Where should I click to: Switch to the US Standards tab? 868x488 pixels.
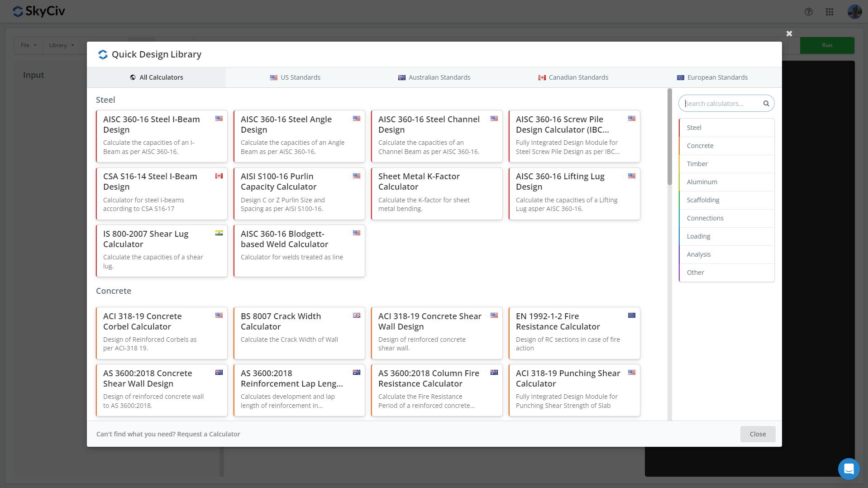(x=295, y=77)
